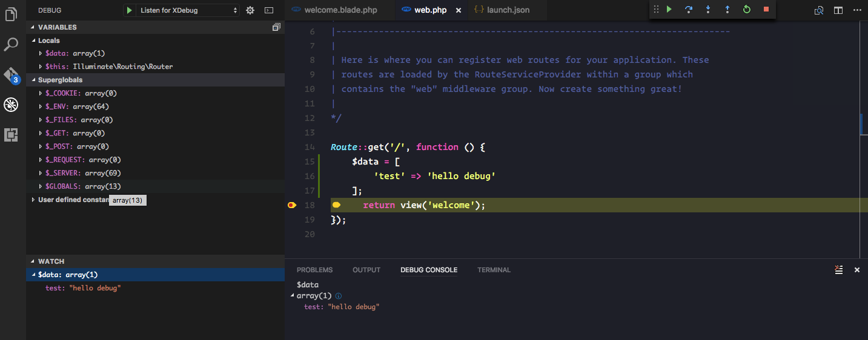
Task: Open more editor actions menu
Action: (857, 10)
